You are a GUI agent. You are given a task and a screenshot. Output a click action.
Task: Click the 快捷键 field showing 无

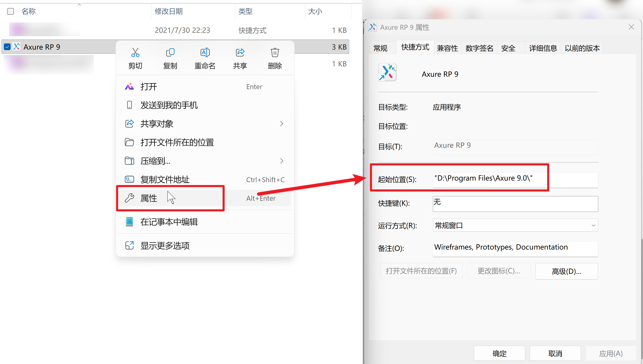(x=515, y=204)
